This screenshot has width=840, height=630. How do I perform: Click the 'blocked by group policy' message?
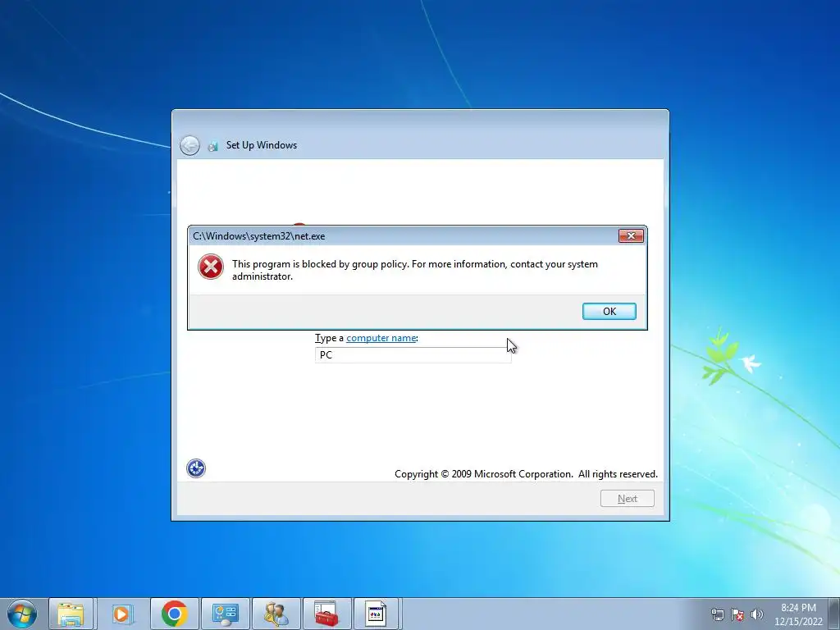[414, 270]
